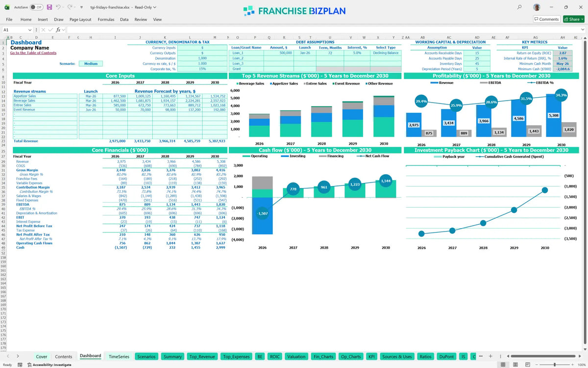Open the Scenarios sheet tab
Image resolution: width=588 pixels, height=368 pixels.
(147, 357)
